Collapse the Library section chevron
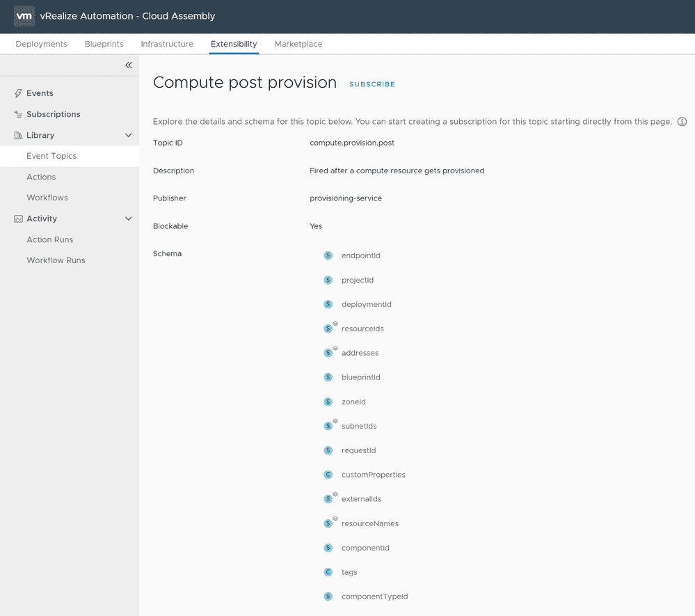The height and width of the screenshot is (616, 695). coord(128,135)
